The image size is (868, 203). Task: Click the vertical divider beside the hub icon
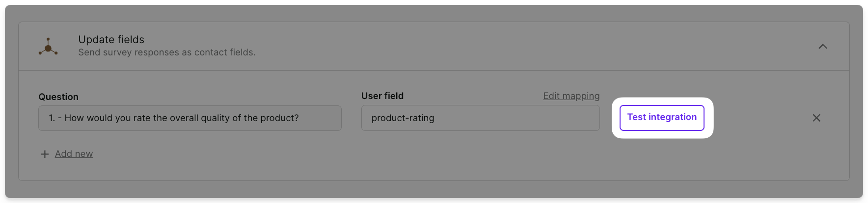[x=68, y=46]
